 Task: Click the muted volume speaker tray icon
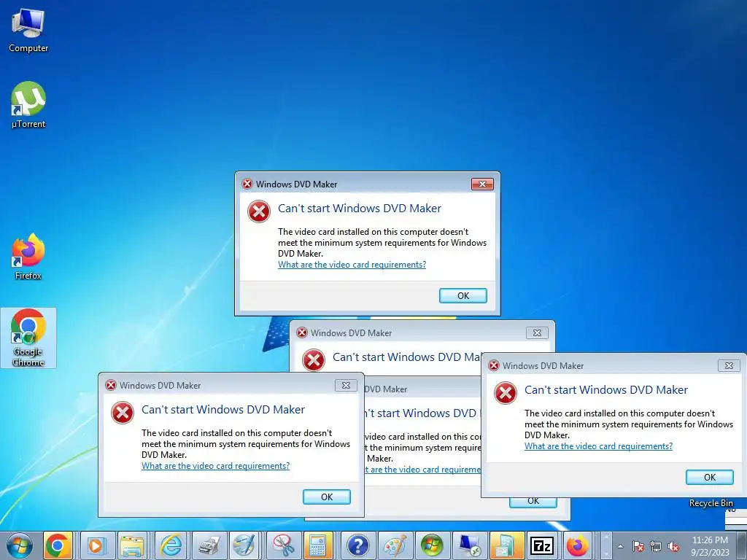pyautogui.click(x=673, y=547)
